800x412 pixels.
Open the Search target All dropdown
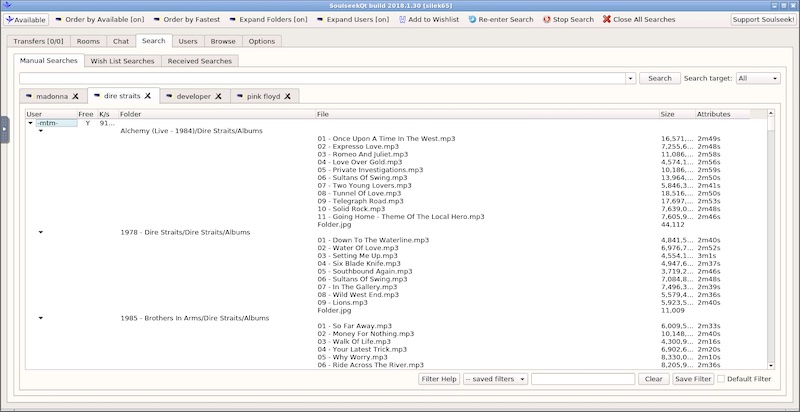(x=758, y=79)
